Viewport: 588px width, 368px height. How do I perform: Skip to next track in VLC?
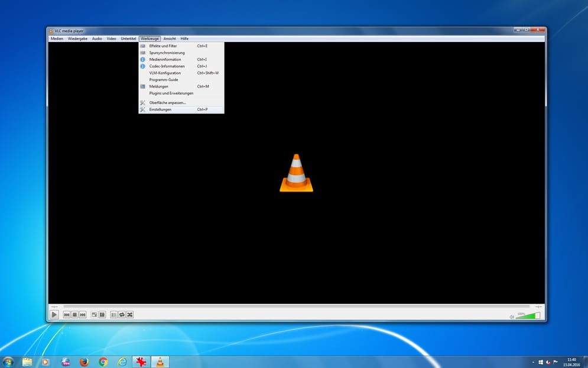tap(83, 315)
